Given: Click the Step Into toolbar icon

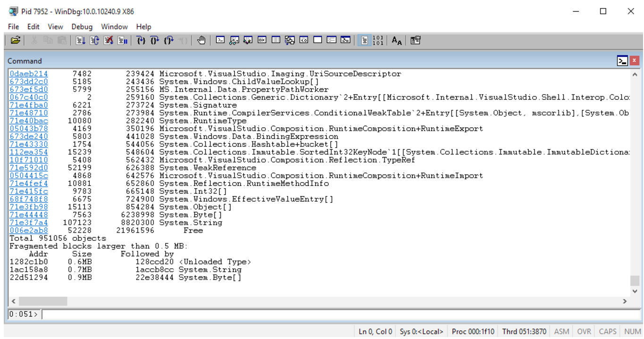Looking at the screenshot, I should click(141, 41).
